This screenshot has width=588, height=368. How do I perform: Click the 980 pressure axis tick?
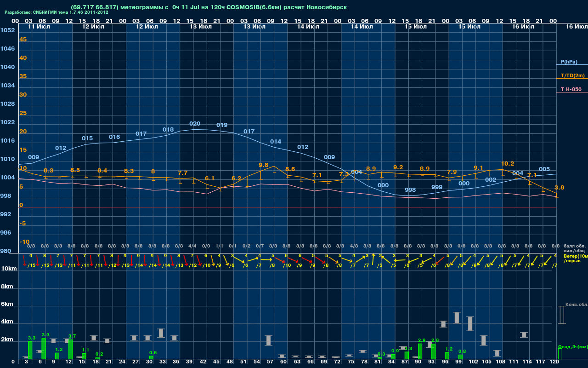(6, 251)
